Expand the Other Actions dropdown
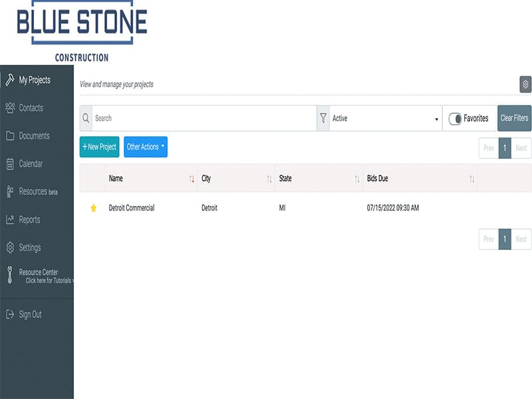Image resolution: width=532 pixels, height=399 pixels. click(x=146, y=147)
